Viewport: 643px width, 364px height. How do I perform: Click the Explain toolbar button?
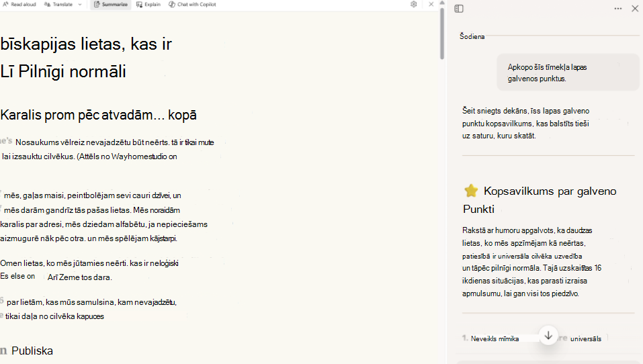coord(148,5)
